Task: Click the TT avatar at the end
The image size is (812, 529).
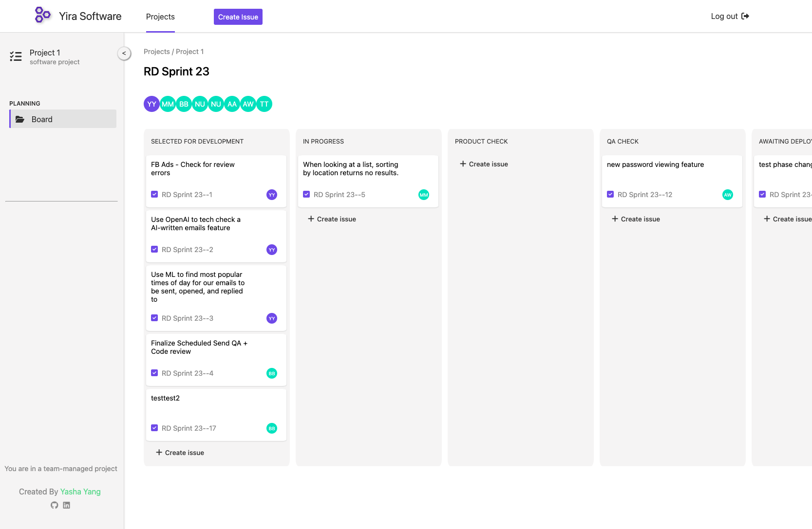Action: point(264,104)
